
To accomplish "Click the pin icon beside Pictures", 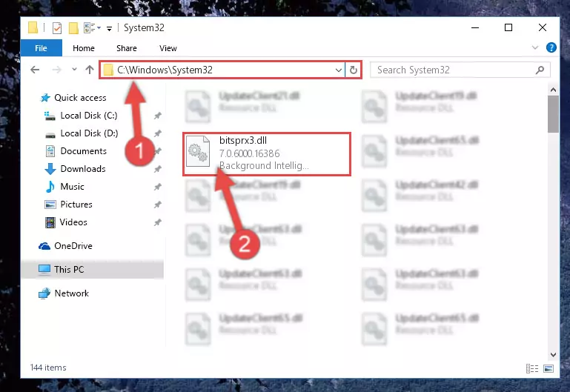I will (x=157, y=205).
